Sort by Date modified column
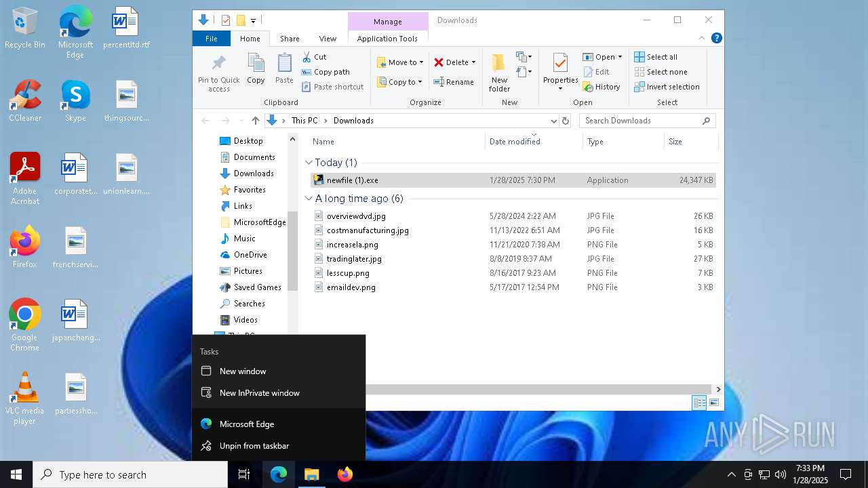This screenshot has width=868, height=488. click(534, 142)
